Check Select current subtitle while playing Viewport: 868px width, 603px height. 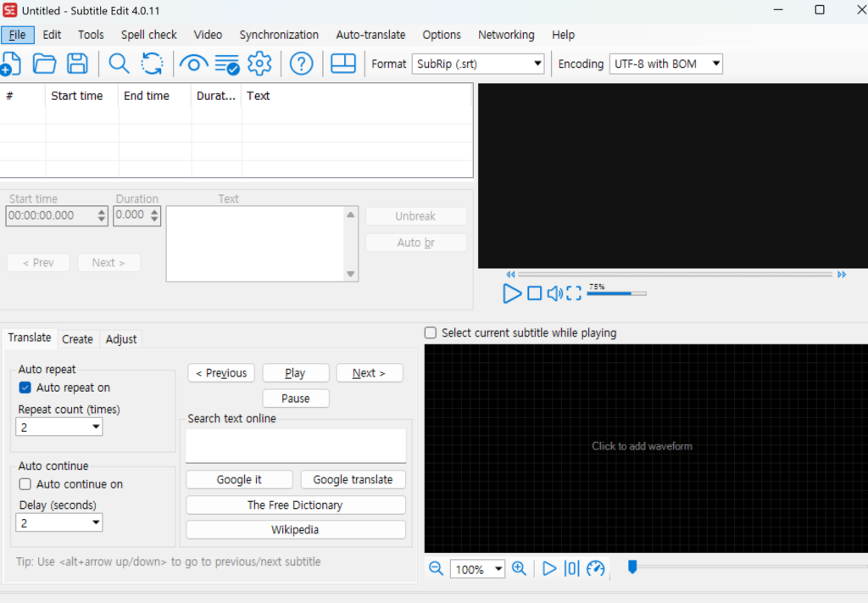click(x=431, y=332)
